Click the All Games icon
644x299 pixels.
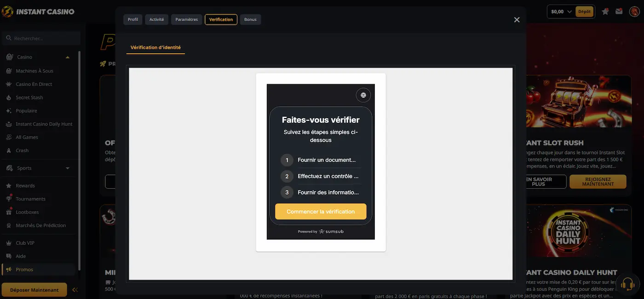coord(9,137)
